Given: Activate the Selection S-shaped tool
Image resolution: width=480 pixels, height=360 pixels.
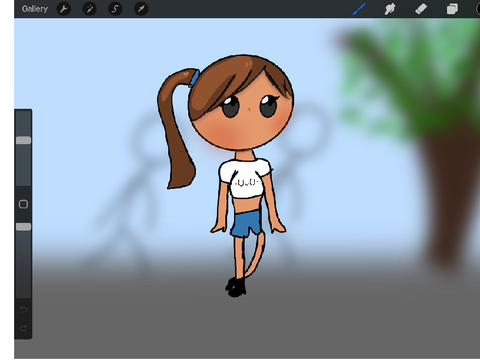Looking at the screenshot, I should [115, 9].
